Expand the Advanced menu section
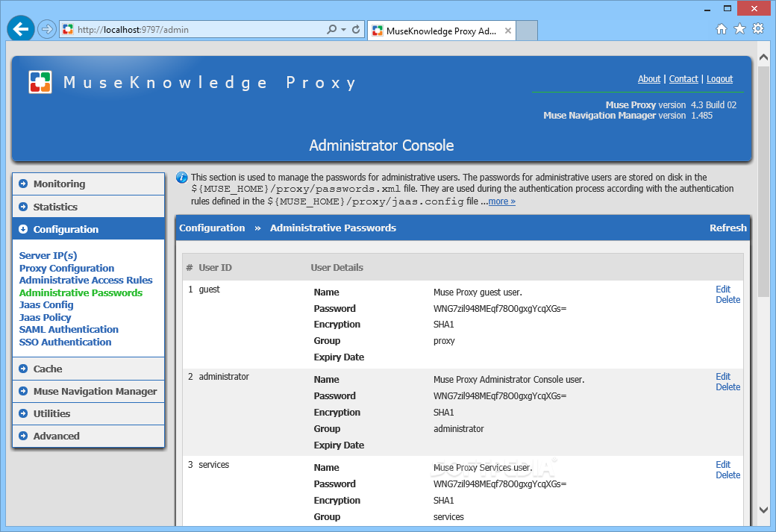Image resolution: width=776 pixels, height=532 pixels. tap(89, 436)
